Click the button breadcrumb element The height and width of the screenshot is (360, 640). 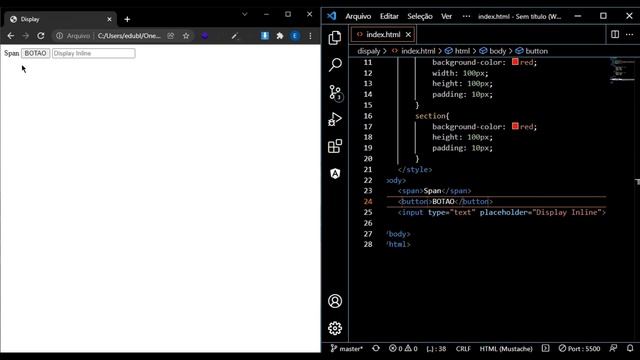tap(536, 51)
